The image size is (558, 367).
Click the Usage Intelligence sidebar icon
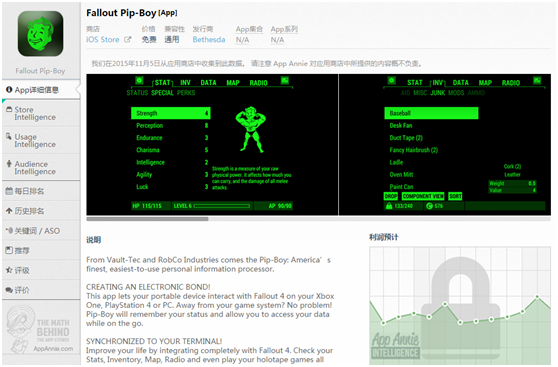click(9, 136)
